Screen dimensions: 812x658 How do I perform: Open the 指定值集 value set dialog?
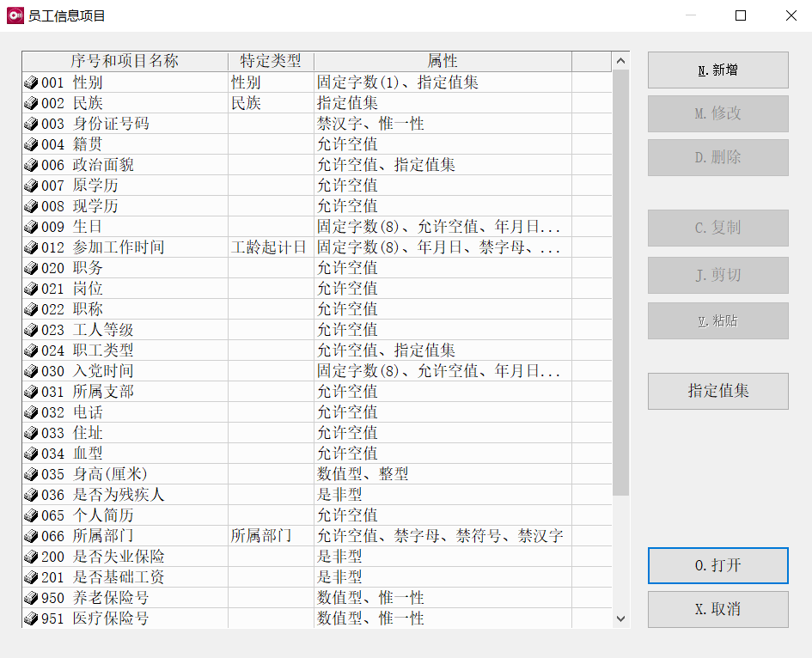coord(717,391)
